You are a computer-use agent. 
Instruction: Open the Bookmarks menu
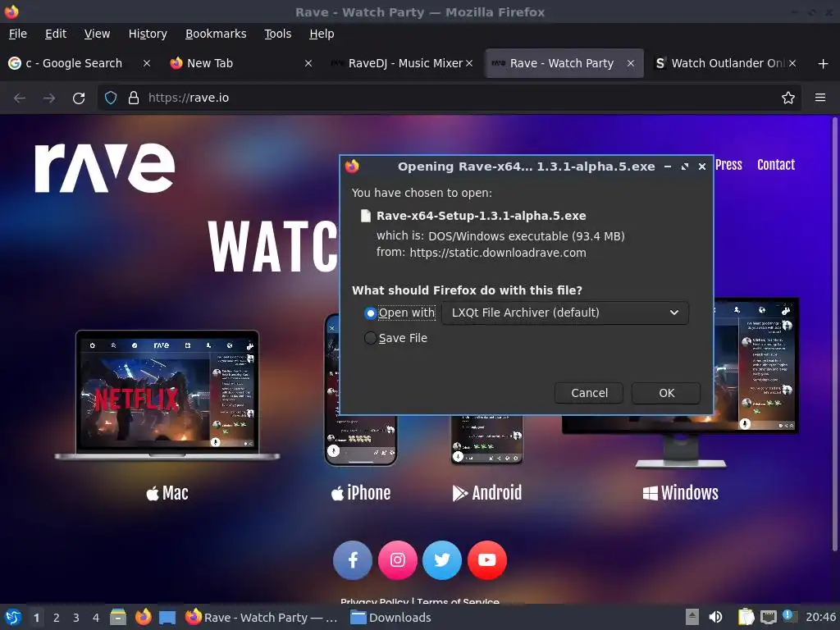pyautogui.click(x=216, y=34)
